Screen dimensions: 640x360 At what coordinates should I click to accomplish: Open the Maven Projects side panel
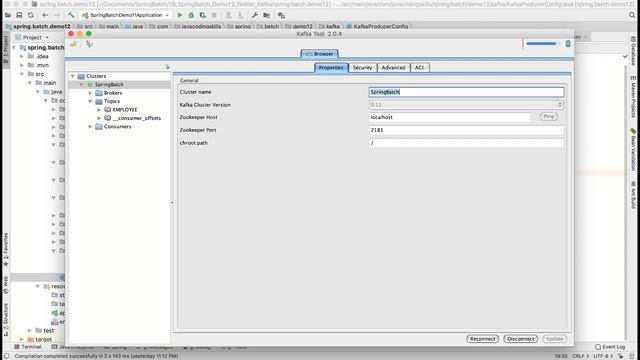[633, 96]
